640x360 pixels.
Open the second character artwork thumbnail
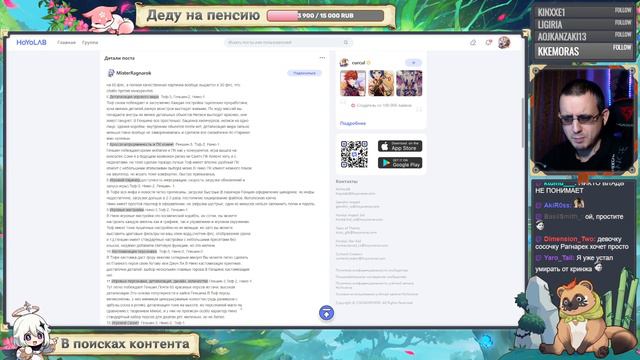381,83
